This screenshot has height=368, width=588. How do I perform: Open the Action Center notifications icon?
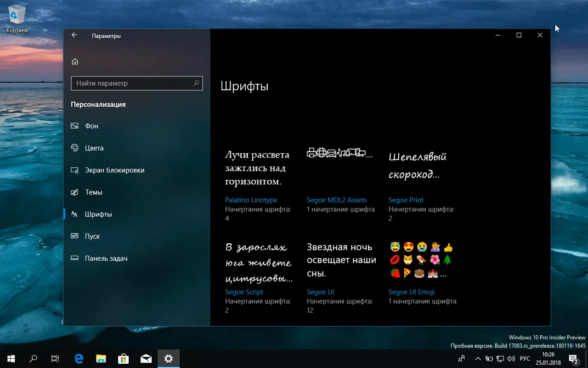574,359
